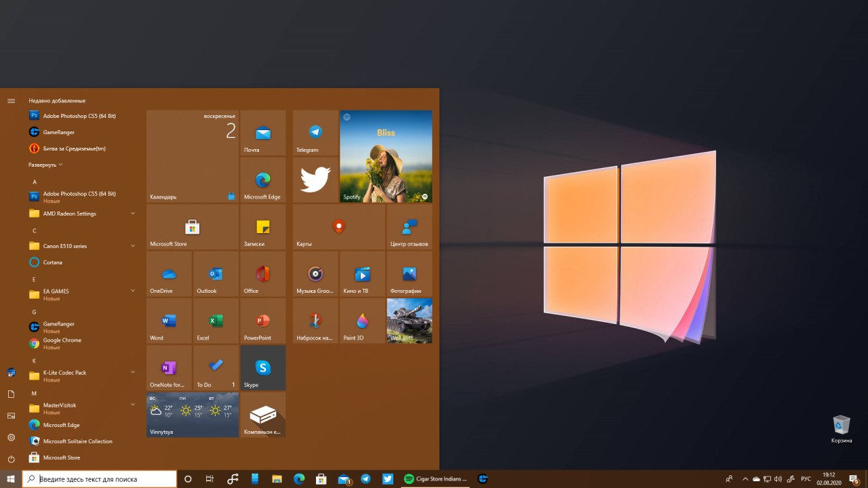Open the Twitter bird tile
Image resolution: width=868 pixels, height=488 pixels.
click(315, 180)
